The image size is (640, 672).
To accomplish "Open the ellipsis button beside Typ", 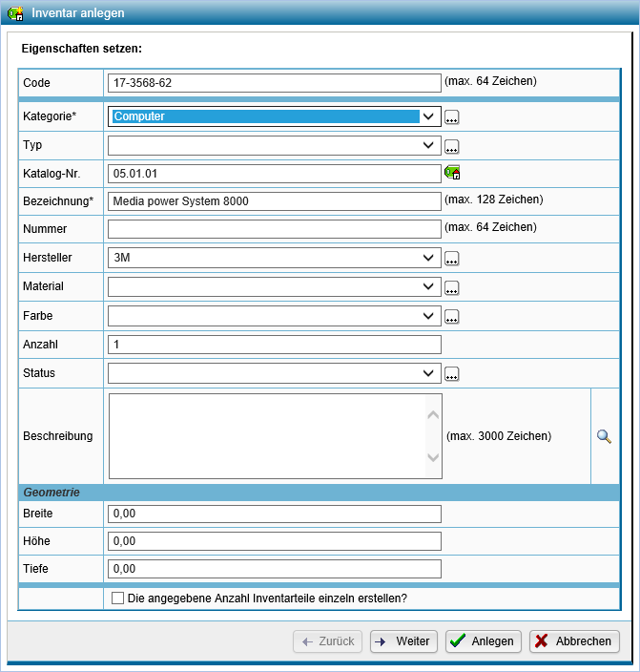I will point(451,147).
